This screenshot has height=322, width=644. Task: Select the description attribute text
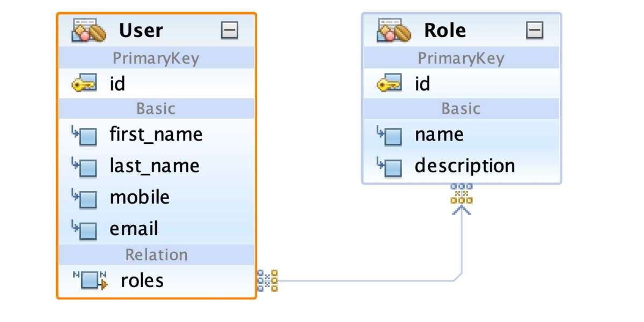(465, 166)
